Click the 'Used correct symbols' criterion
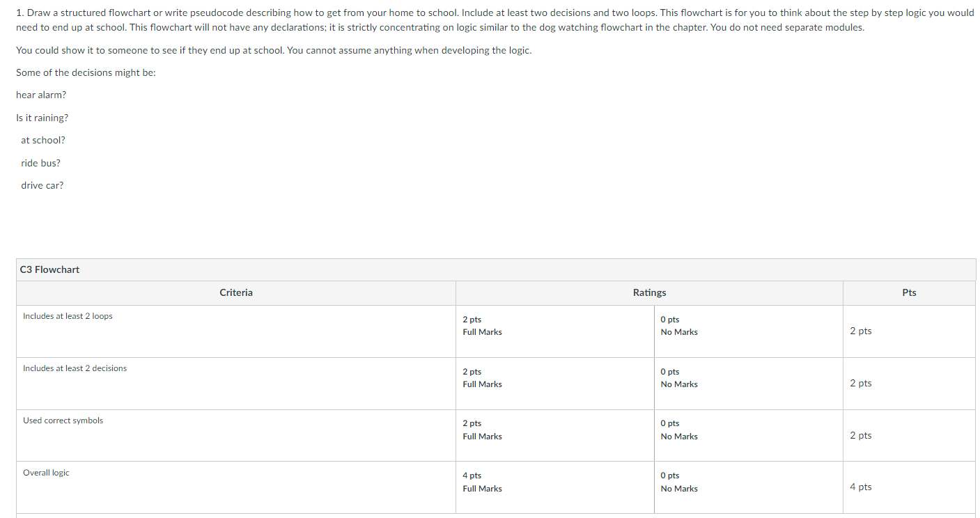The width and height of the screenshot is (980, 518). pos(63,421)
